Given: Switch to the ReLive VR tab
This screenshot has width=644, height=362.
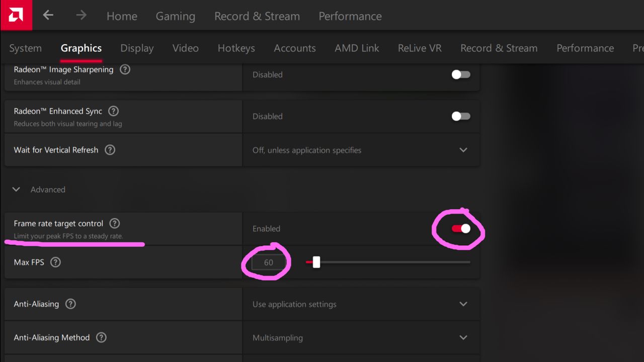Looking at the screenshot, I should (420, 48).
